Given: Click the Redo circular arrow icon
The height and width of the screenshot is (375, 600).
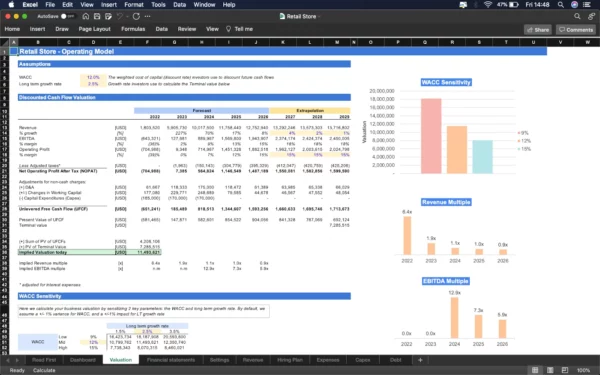Looking at the screenshot, I should pyautogui.click(x=136, y=16).
